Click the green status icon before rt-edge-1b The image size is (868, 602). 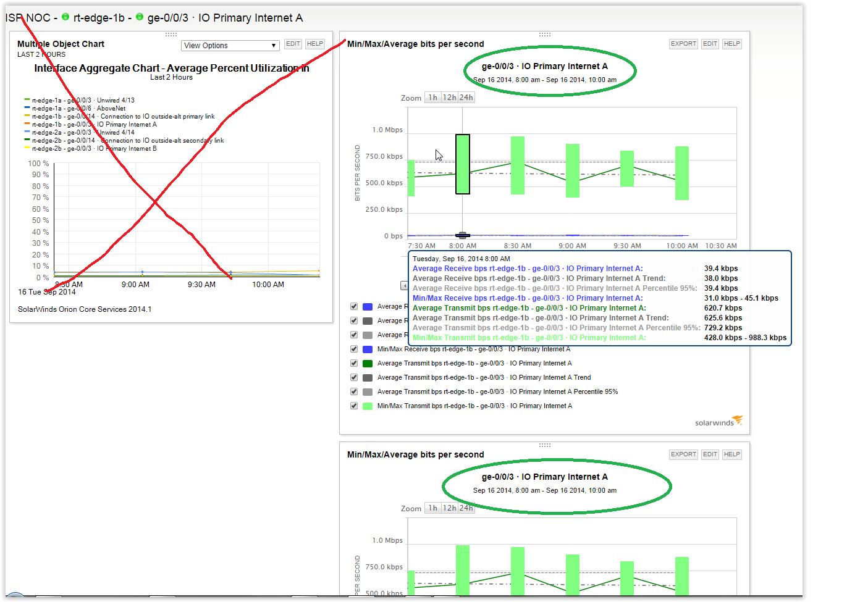point(65,17)
